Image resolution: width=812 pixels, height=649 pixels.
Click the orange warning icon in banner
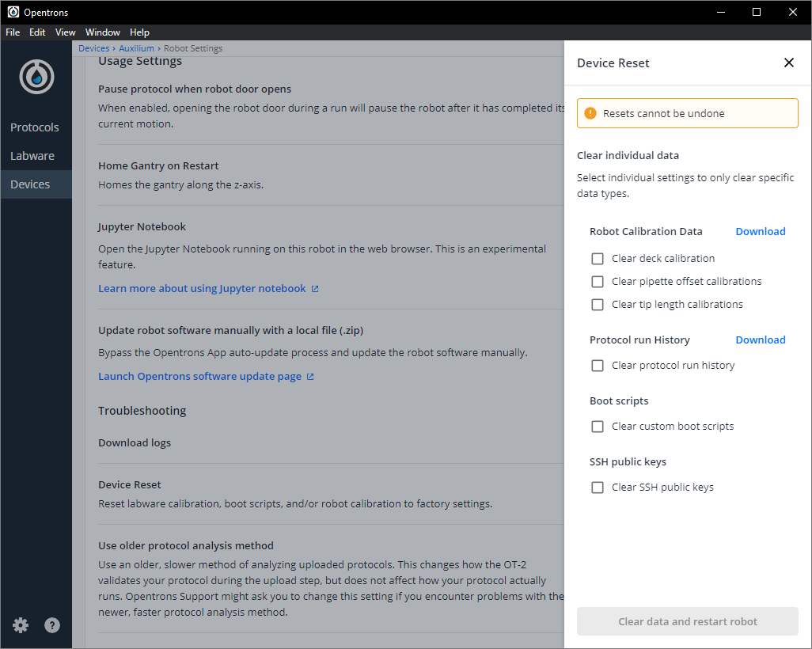[590, 113]
